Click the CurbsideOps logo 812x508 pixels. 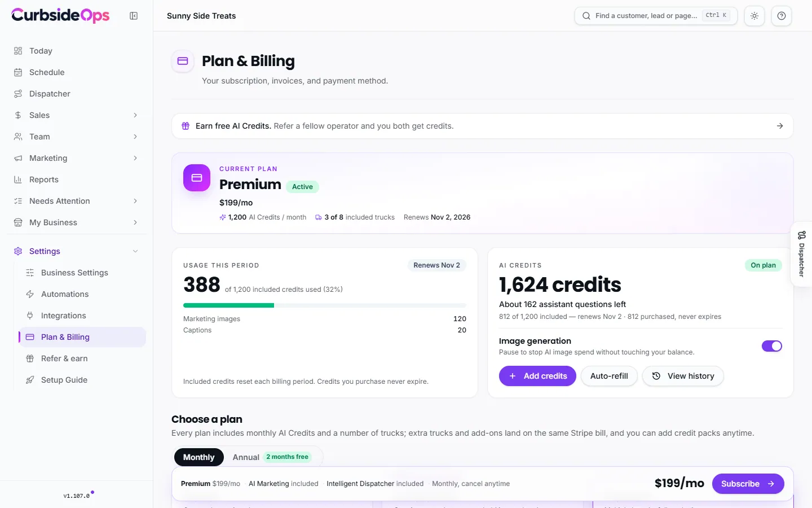point(60,15)
